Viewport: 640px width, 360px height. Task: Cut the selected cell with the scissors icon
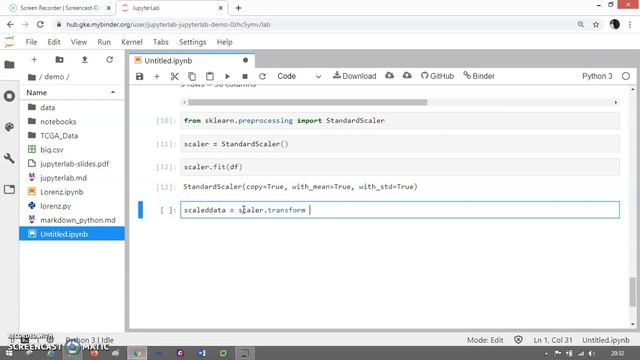point(174,76)
